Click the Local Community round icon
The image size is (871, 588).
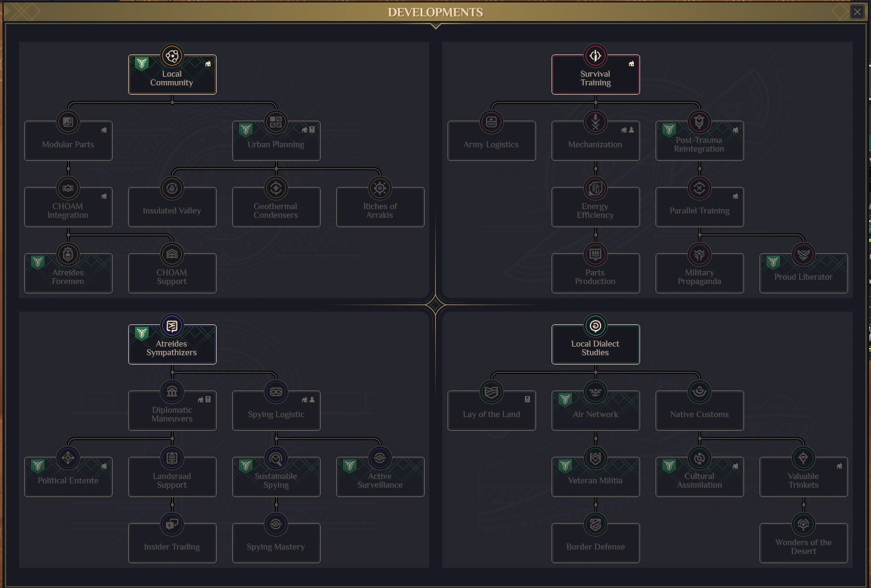point(172,56)
